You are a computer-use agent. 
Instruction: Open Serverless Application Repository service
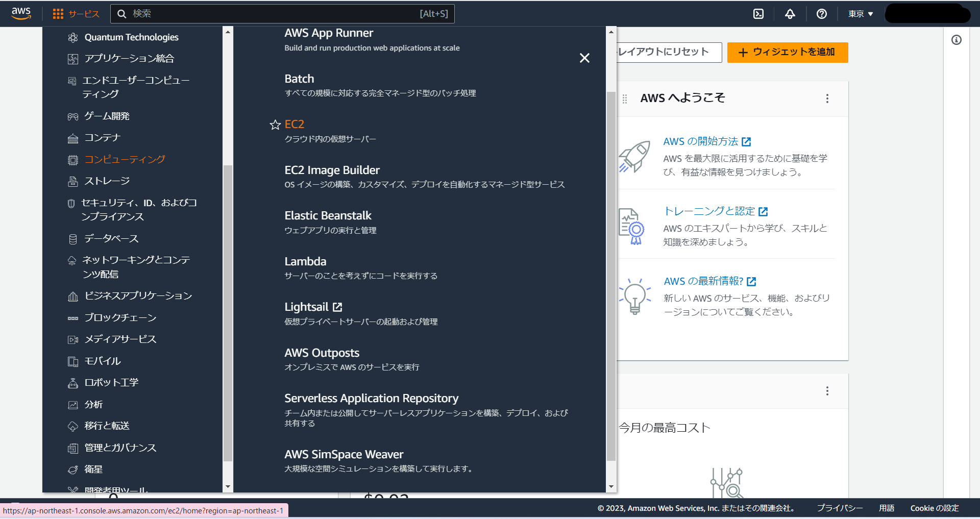coord(371,399)
